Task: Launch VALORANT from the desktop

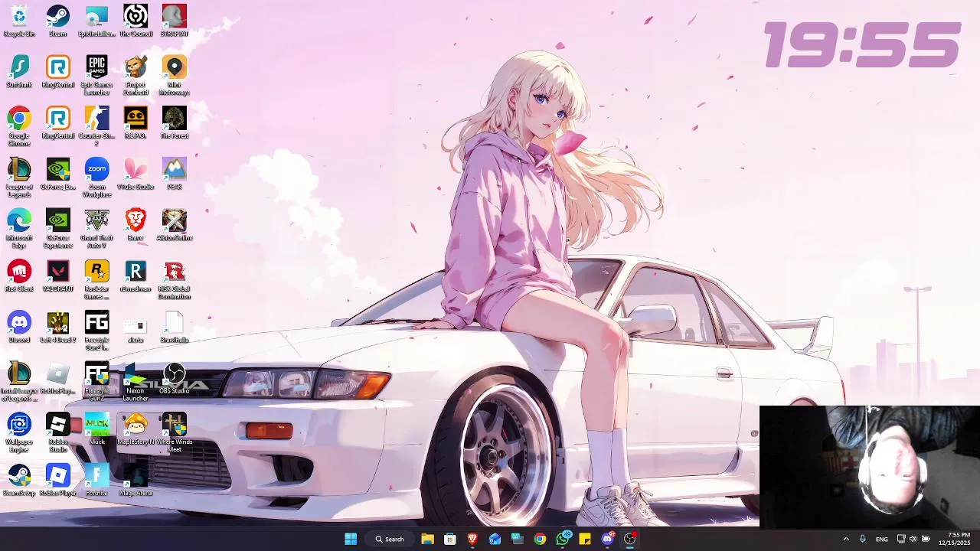Action: point(58,275)
